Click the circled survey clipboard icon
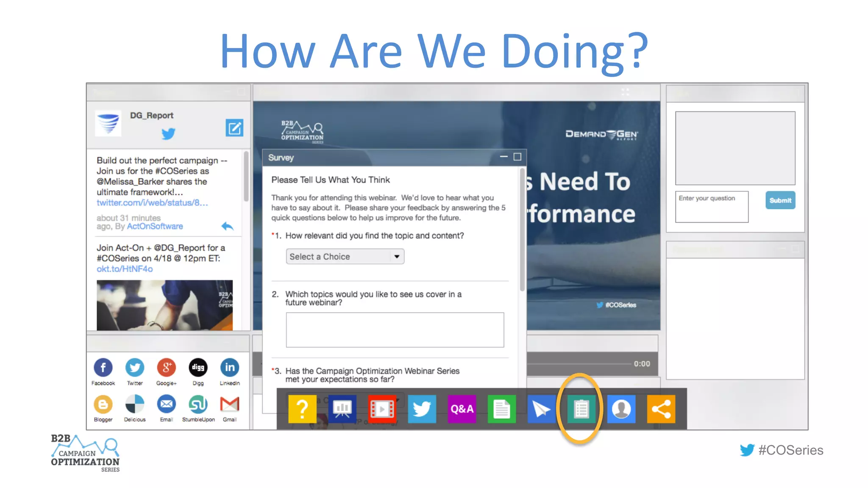868x488 pixels. pyautogui.click(x=581, y=409)
